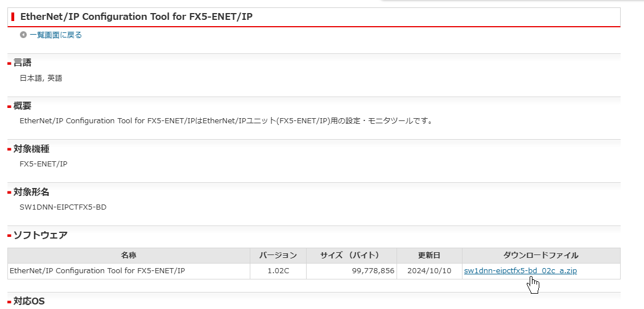Select the バージョン column header

[278, 256]
